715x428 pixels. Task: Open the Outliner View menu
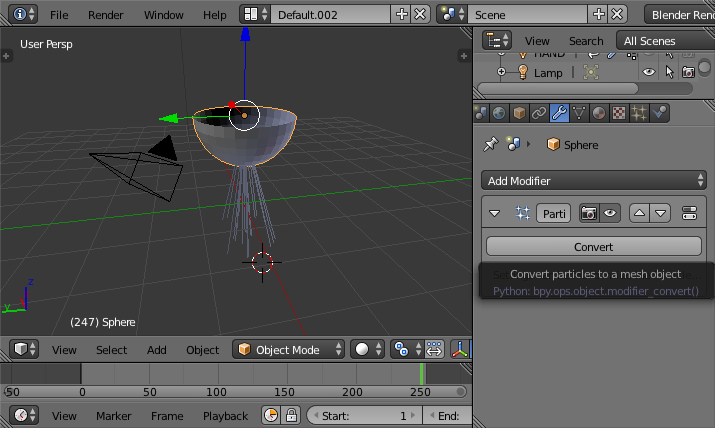[x=537, y=41]
